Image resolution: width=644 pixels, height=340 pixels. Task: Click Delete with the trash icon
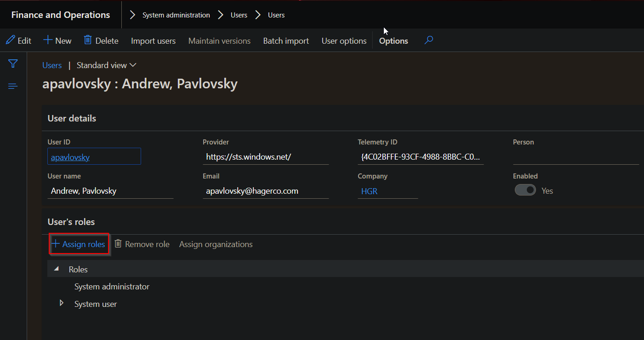coord(101,40)
